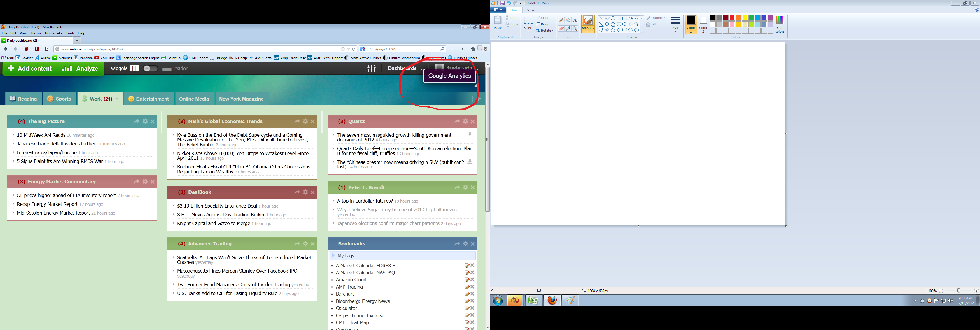Choose the five-point star shape
This screenshot has width=980, height=330.
tap(613, 30)
